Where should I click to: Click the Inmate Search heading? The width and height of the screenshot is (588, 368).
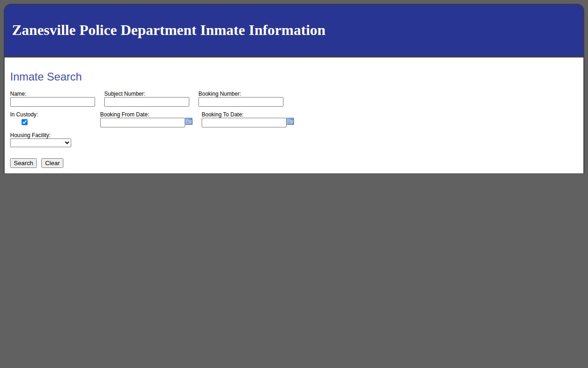[x=46, y=77]
